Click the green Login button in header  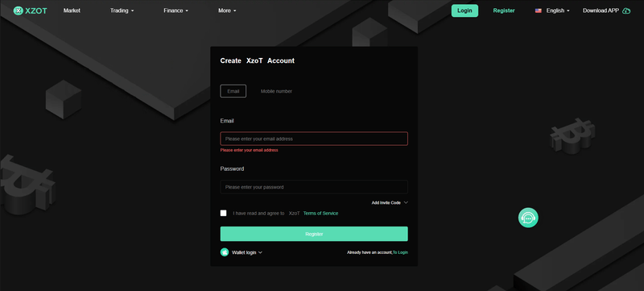coord(464,10)
